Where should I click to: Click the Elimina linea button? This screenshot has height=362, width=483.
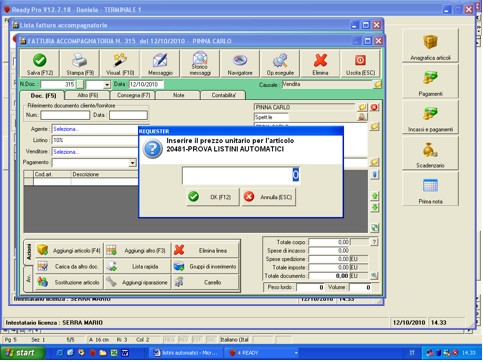(205, 250)
